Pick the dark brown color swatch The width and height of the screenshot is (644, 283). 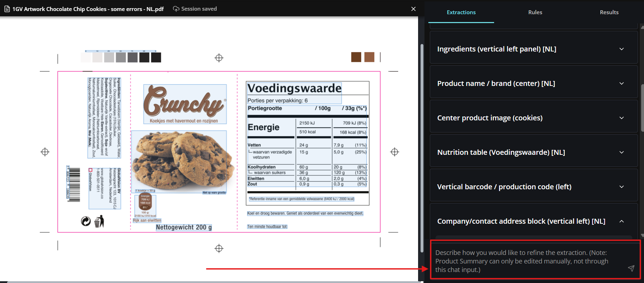point(356,57)
